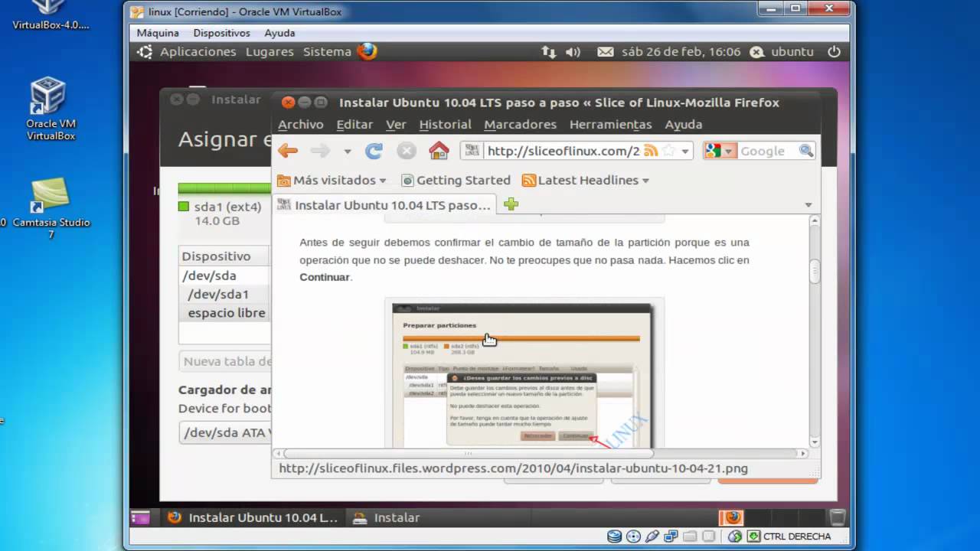
Task: Go to the Firefox home page icon
Action: tap(439, 151)
